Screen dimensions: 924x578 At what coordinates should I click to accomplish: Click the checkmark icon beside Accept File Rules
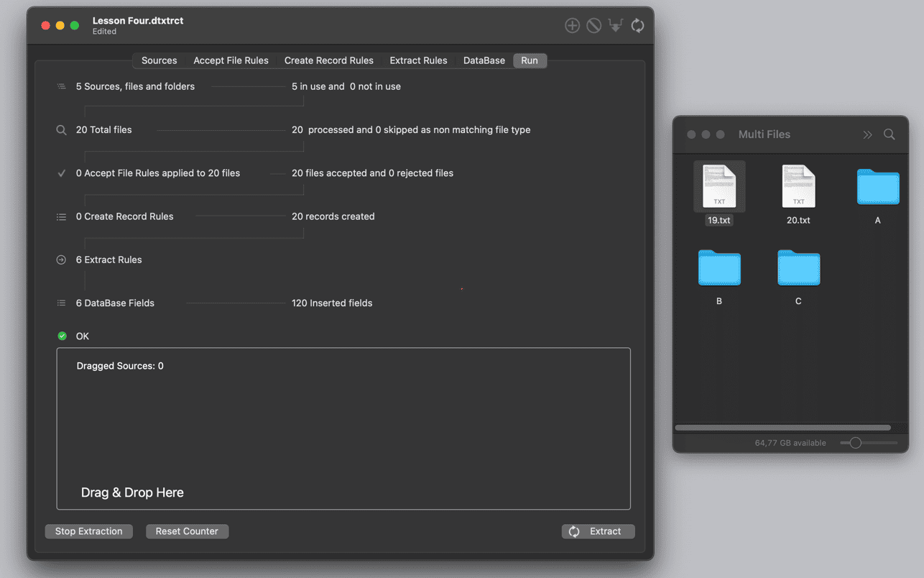tap(62, 173)
